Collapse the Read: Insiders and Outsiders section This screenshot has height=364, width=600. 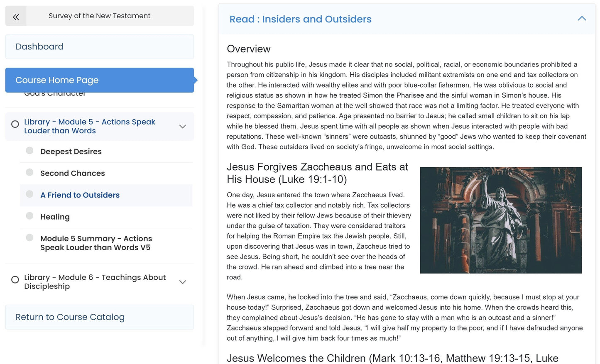click(582, 18)
